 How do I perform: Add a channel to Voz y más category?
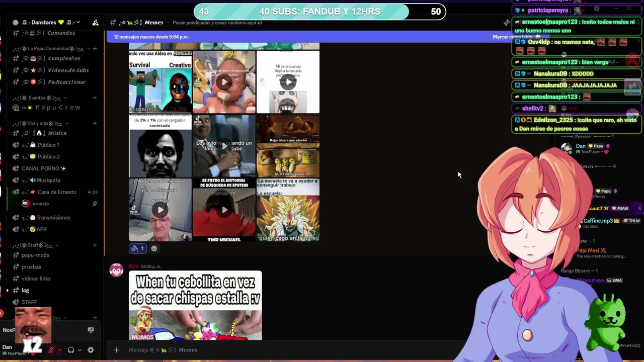click(x=95, y=124)
